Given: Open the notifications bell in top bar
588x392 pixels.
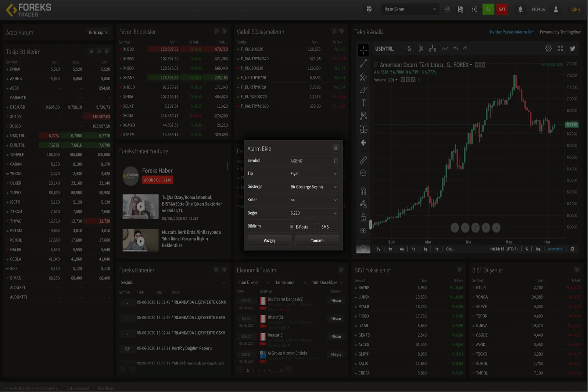Looking at the screenshot, I should [520, 10].
